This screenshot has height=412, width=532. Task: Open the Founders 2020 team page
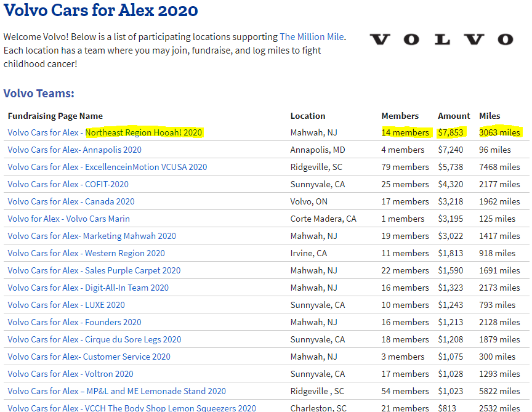(75, 322)
